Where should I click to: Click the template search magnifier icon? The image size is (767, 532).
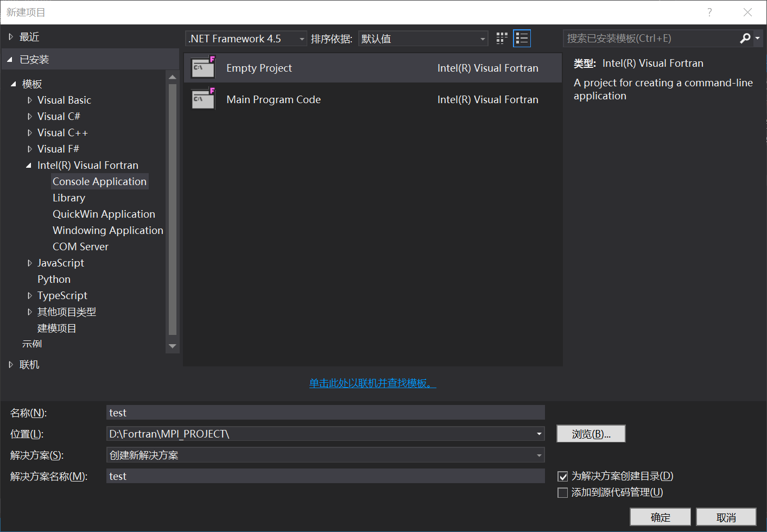tap(745, 38)
